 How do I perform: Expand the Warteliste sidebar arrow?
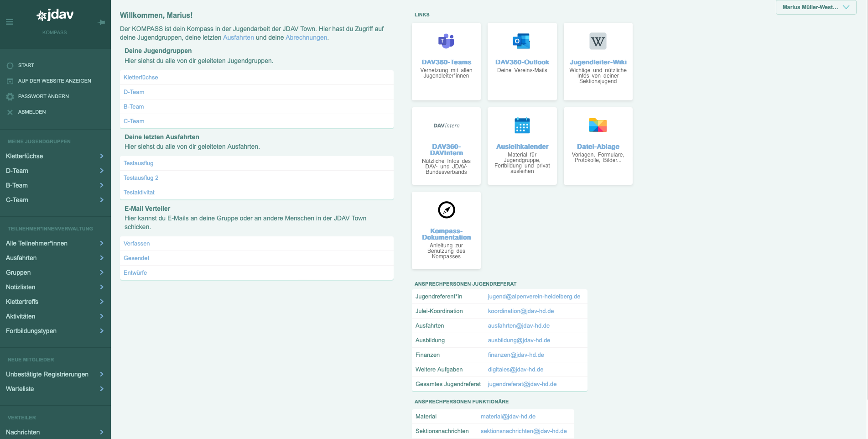click(101, 389)
